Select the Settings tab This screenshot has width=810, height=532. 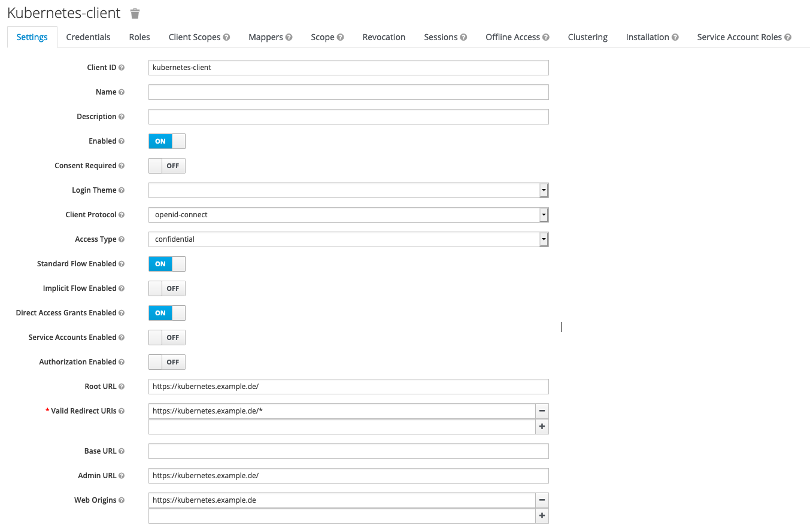pyautogui.click(x=32, y=37)
